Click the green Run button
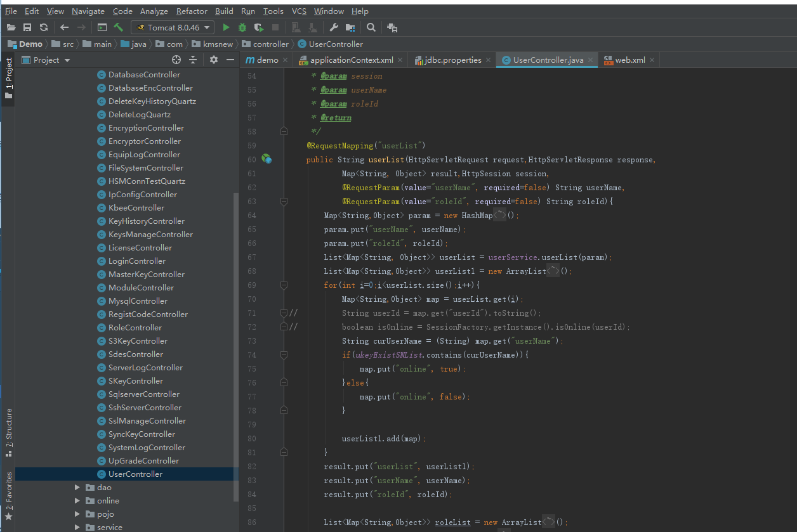Image resolution: width=797 pixels, height=532 pixels. (226, 27)
